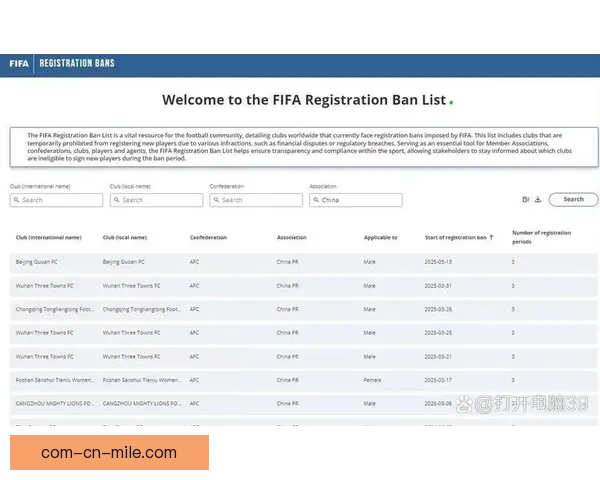Open the column chooser icon next to download
The height and width of the screenshot is (480, 600).
pos(526,199)
